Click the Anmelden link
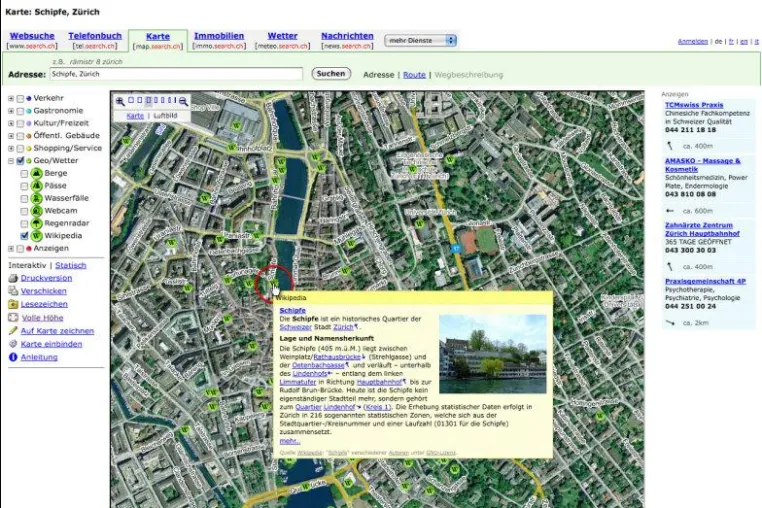This screenshot has height=508, width=762. click(693, 42)
